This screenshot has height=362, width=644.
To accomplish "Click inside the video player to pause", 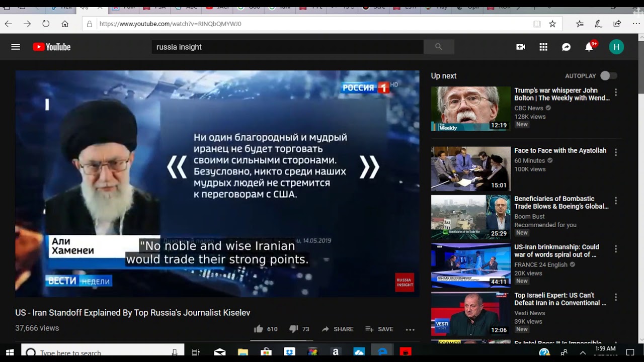I will point(217,184).
